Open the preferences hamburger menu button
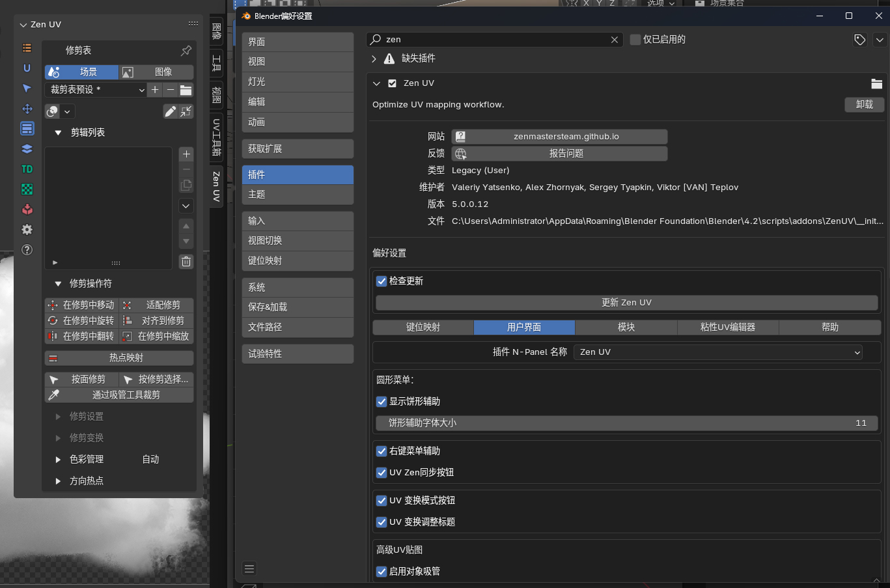This screenshot has width=890, height=588. click(249, 568)
